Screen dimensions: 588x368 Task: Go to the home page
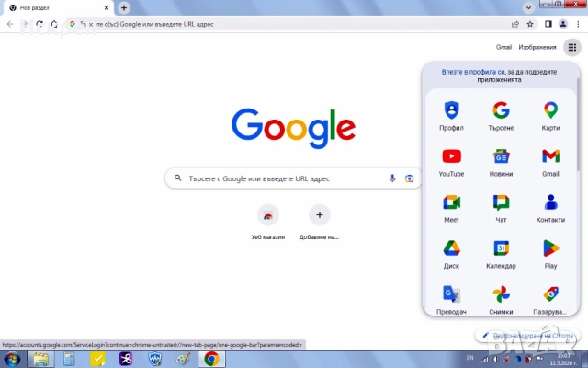[54, 24]
